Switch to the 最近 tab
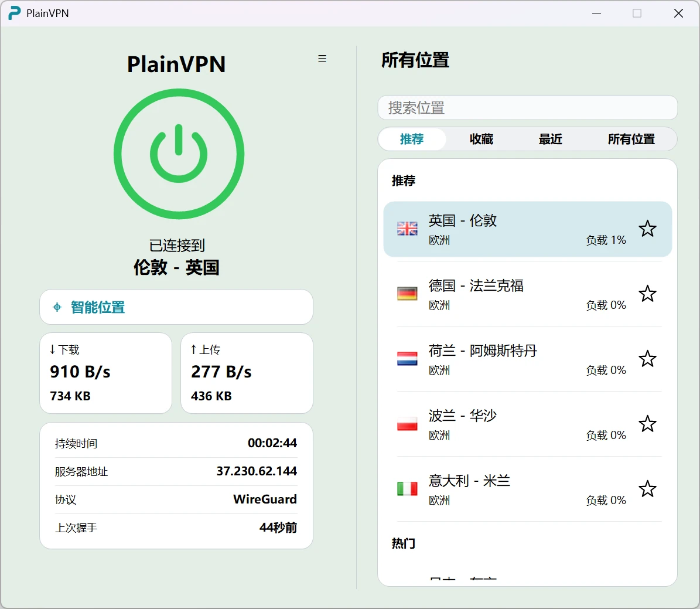 pyautogui.click(x=550, y=139)
